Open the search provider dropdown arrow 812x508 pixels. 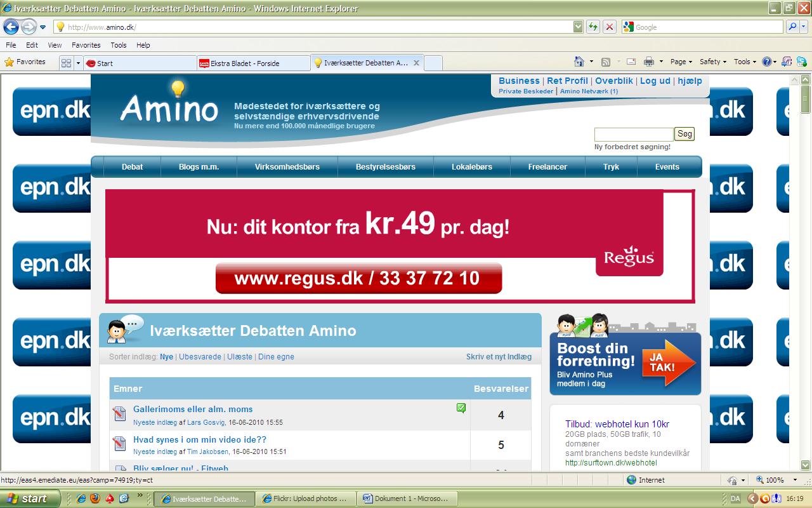click(804, 27)
